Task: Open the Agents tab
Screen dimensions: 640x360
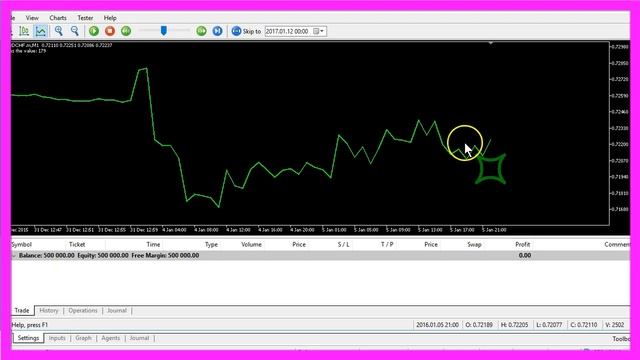Action: 111,338
